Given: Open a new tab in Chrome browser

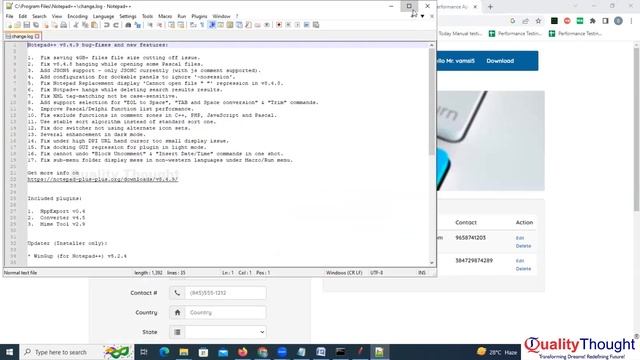Looking at the screenshot, I should (x=490, y=7).
